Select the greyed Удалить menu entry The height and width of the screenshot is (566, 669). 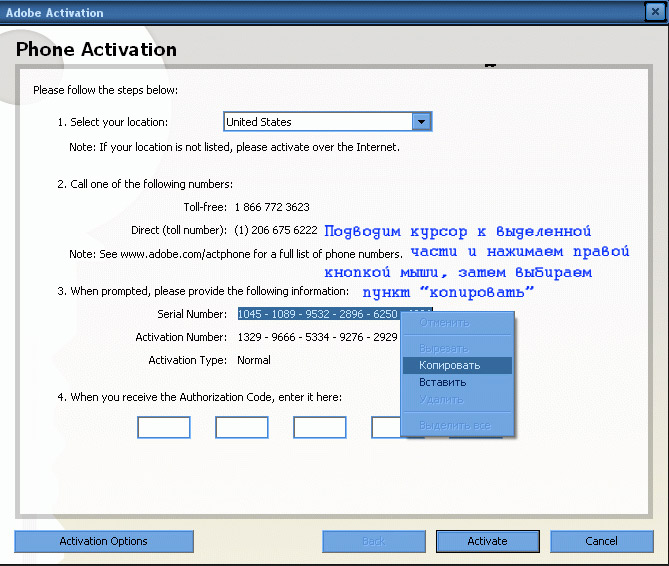click(441, 400)
